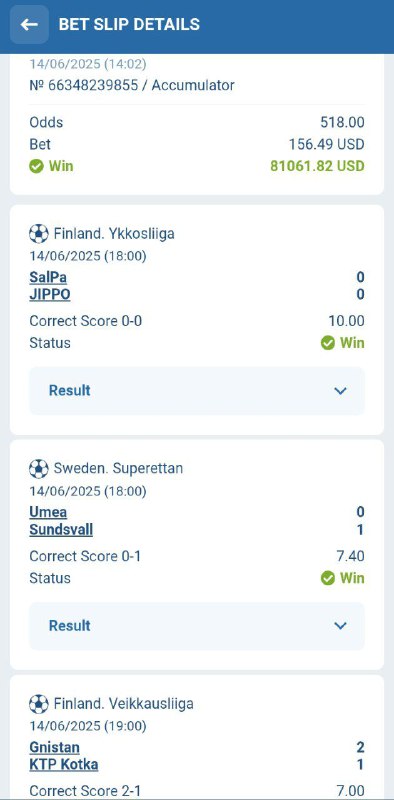
Task: Click the BET SLIP DETAILS header title
Action: point(129,24)
